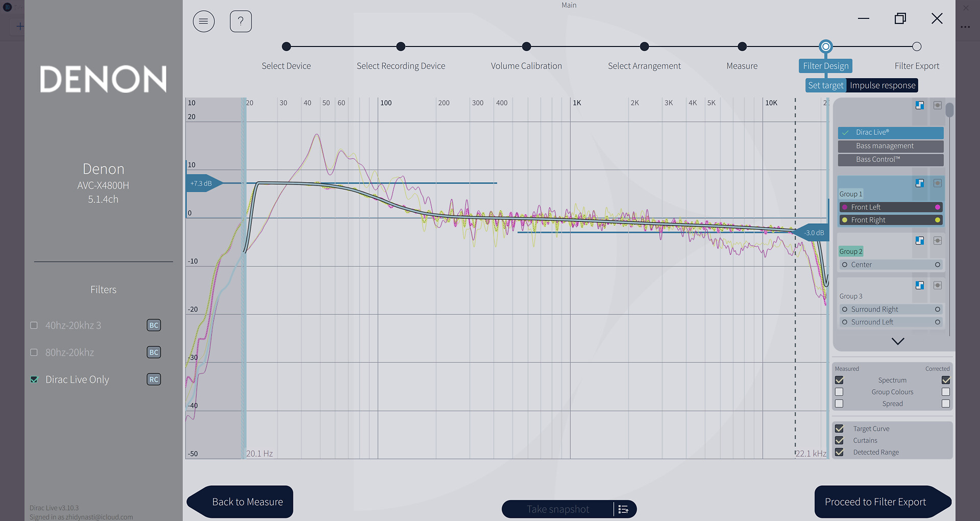Viewport: 980px width, 521px height.
Task: Hide the Target Curve display
Action: point(839,429)
